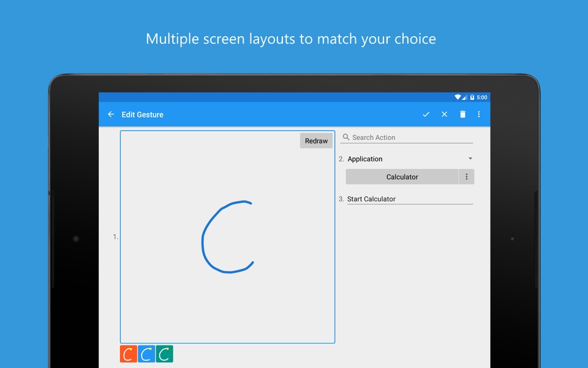588x368 pixels.
Task: Tap the 5:00 clock
Action: pos(482,98)
